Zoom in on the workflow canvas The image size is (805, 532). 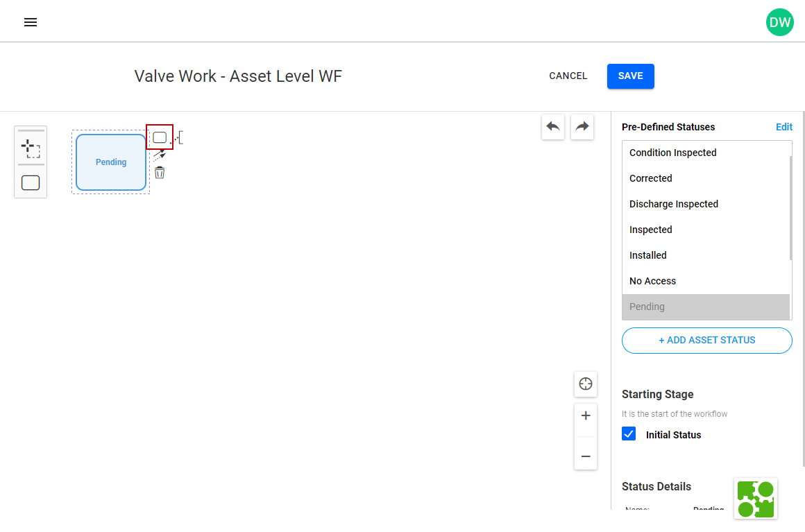[585, 415]
